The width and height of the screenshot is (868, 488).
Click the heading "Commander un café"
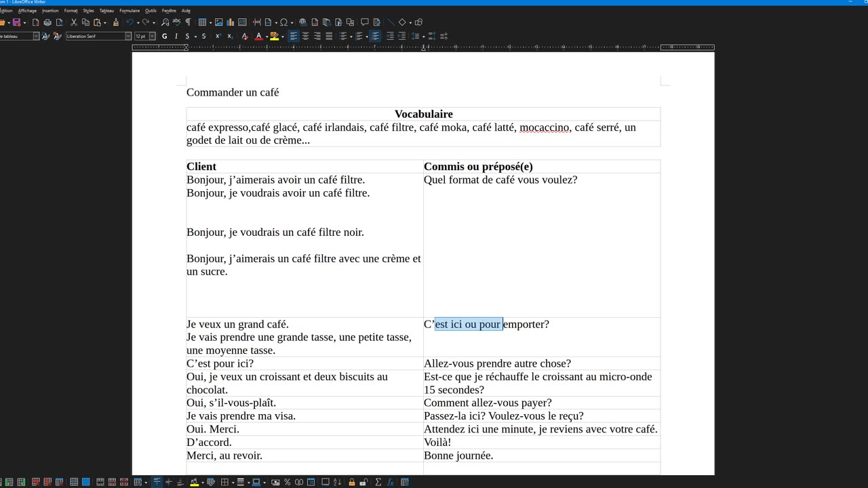pyautogui.click(x=233, y=92)
